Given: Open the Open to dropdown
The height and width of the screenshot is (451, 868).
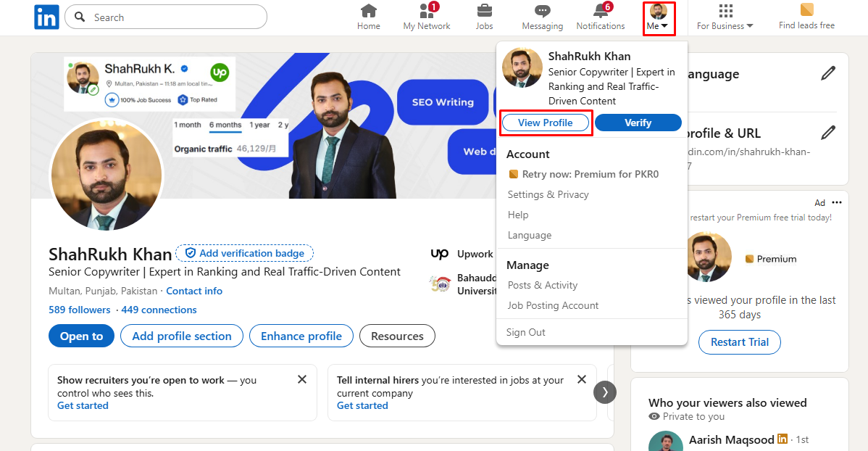Looking at the screenshot, I should point(81,336).
